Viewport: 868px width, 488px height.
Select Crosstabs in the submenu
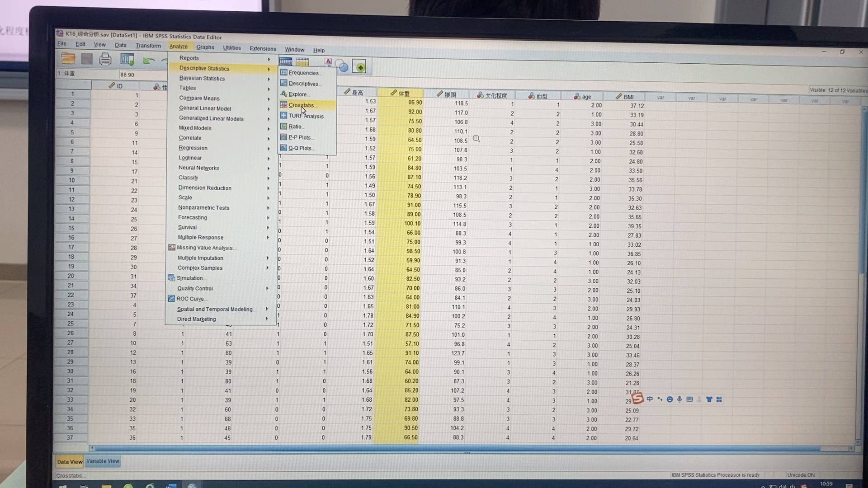point(301,105)
